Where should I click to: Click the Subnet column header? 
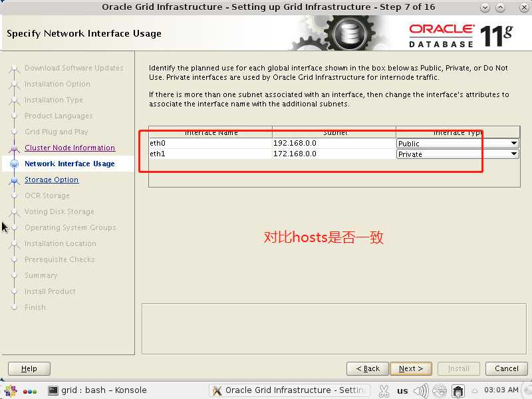[334, 132]
